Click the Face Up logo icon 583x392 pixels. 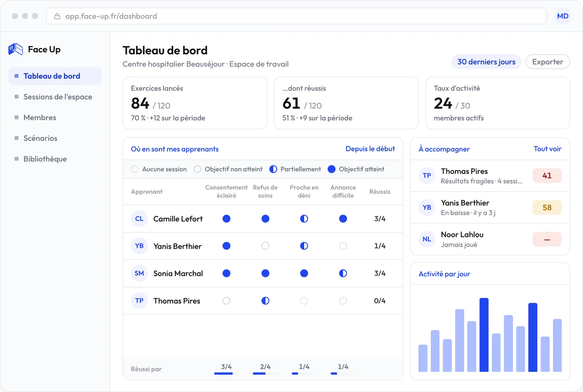(16, 49)
